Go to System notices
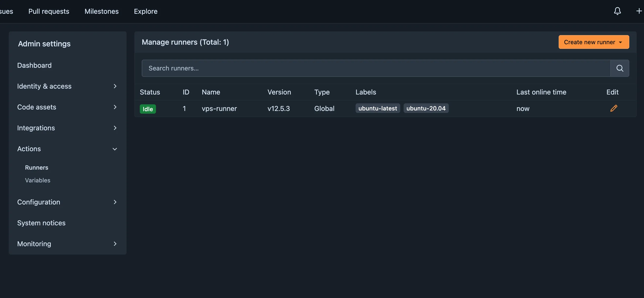 click(41, 223)
